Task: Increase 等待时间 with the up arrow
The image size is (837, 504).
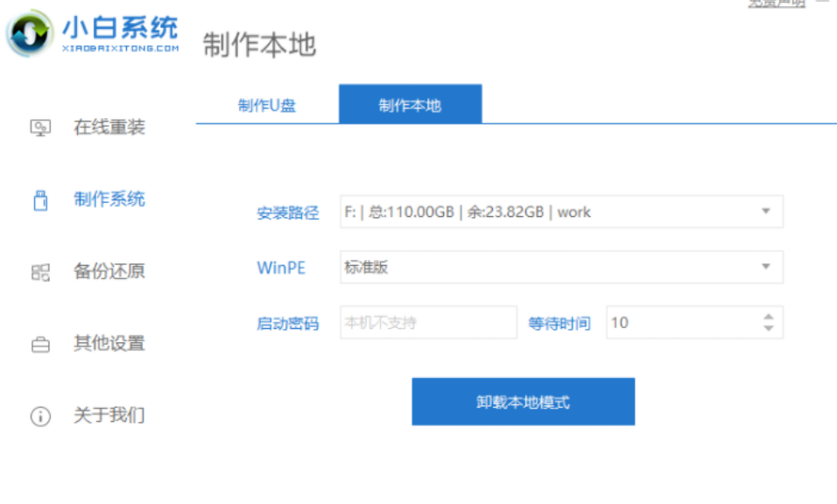Action: tap(768, 317)
